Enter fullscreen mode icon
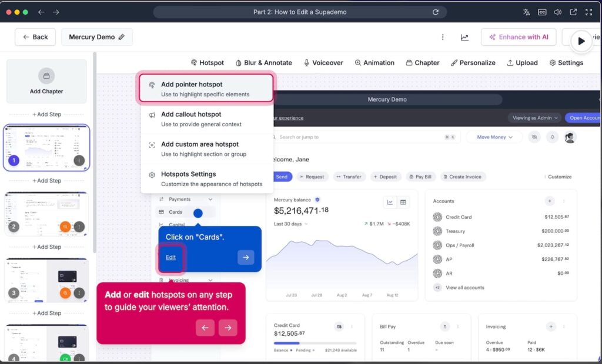602x364 pixels. point(588,12)
